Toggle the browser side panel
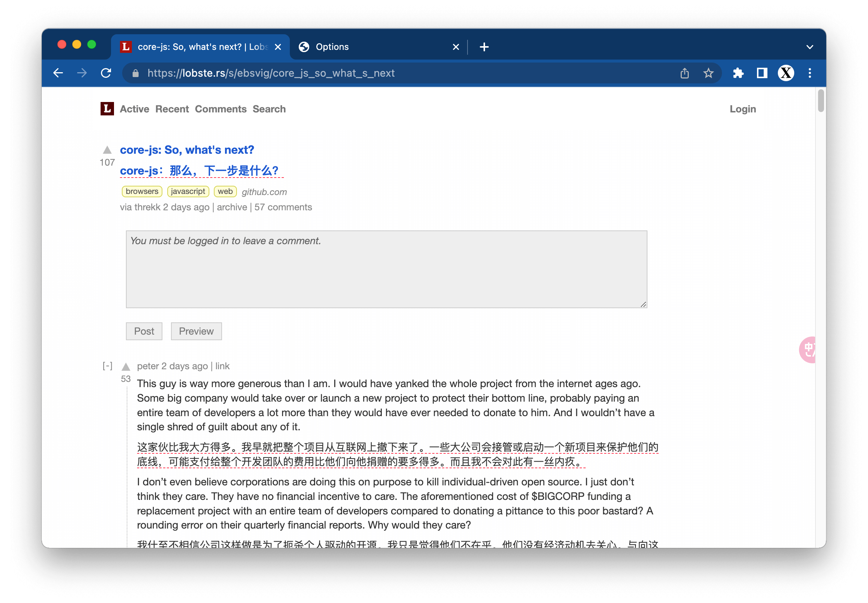 point(762,73)
